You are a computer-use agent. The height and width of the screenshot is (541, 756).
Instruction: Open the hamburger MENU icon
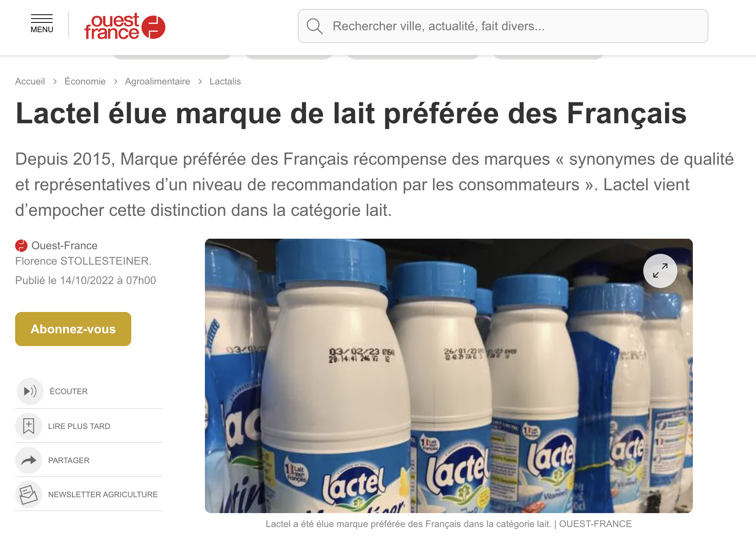pyautogui.click(x=42, y=24)
